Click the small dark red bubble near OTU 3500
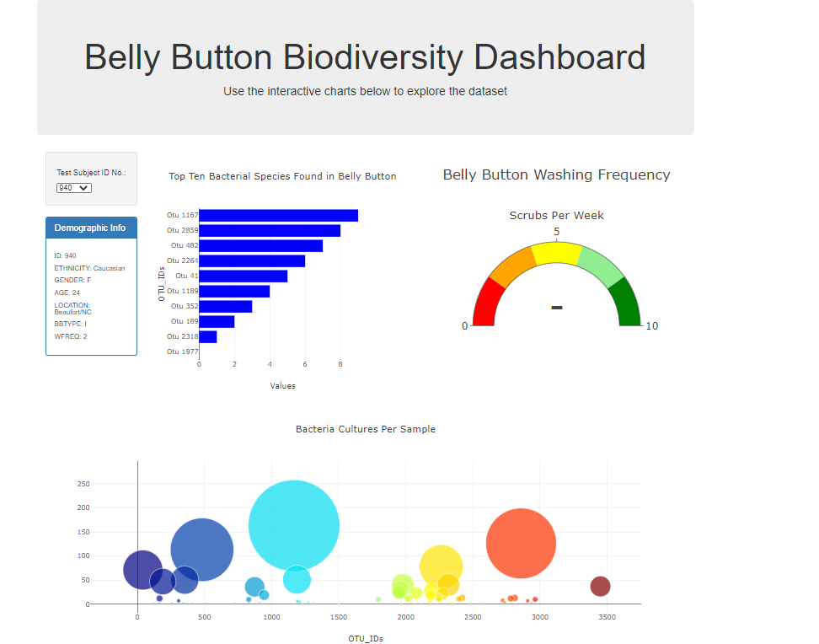 tap(601, 584)
